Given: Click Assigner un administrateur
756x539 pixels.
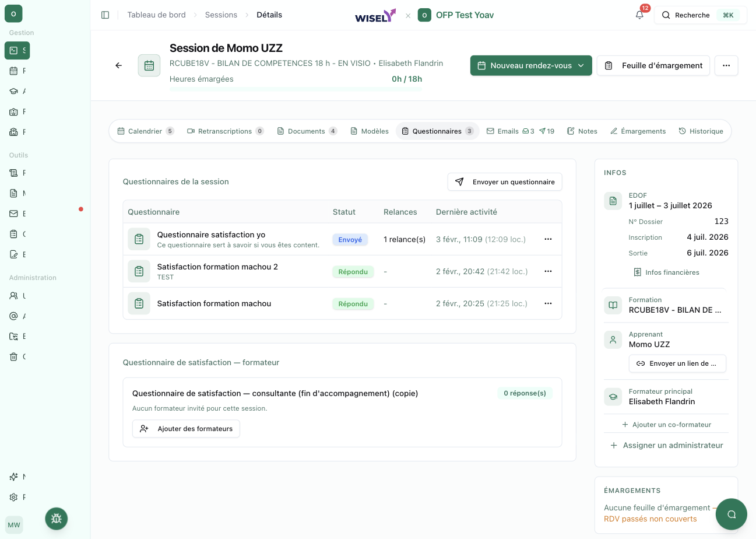Looking at the screenshot, I should (x=666, y=445).
